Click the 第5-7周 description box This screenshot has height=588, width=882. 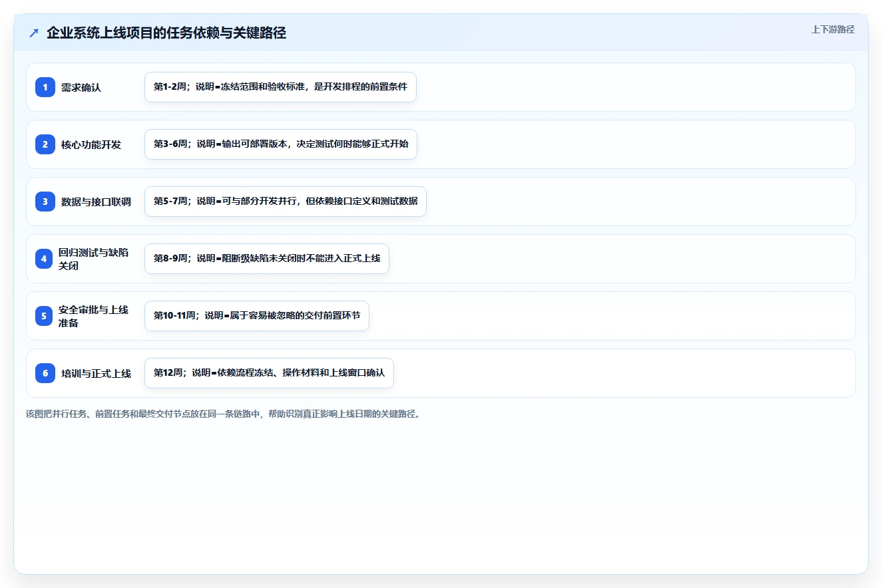[286, 202]
